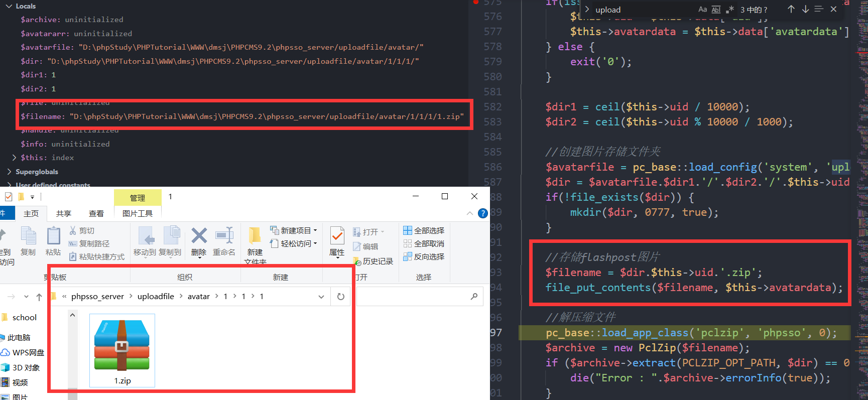The width and height of the screenshot is (868, 400).
Task: Open Easy access (轻松访问) dropdown
Action: pyautogui.click(x=294, y=243)
